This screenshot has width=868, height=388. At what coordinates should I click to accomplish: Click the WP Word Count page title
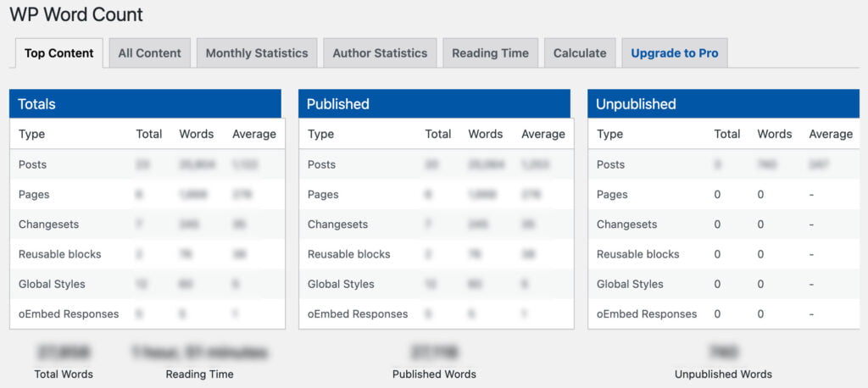point(76,14)
